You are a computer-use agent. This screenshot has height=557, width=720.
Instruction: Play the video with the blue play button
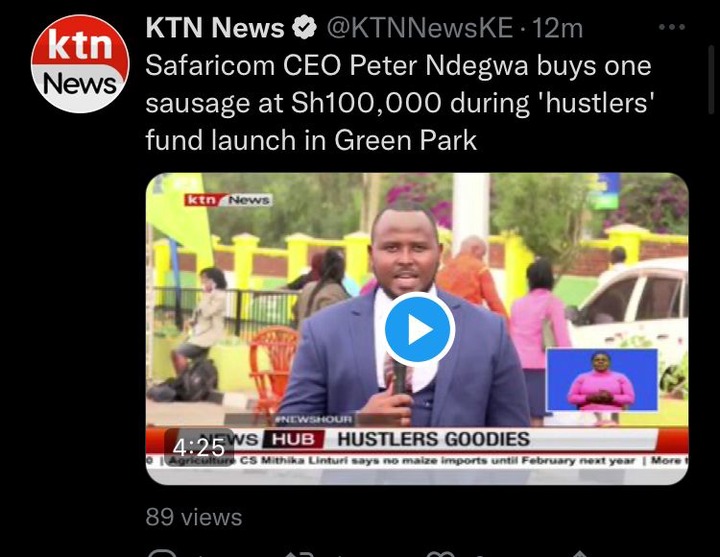click(x=419, y=329)
